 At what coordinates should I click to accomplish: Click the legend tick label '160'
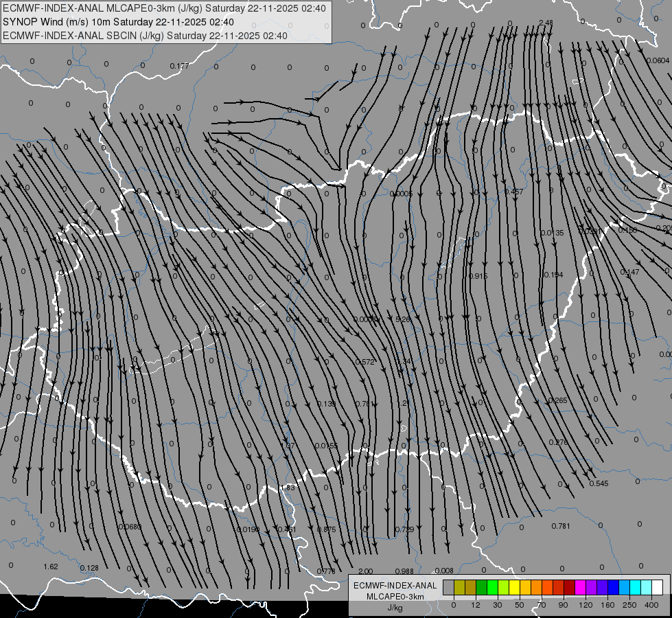point(607,605)
